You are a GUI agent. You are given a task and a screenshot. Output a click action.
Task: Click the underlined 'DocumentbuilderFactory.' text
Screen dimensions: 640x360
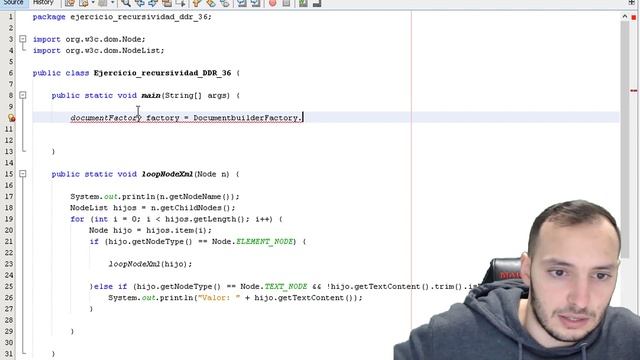click(x=247, y=118)
